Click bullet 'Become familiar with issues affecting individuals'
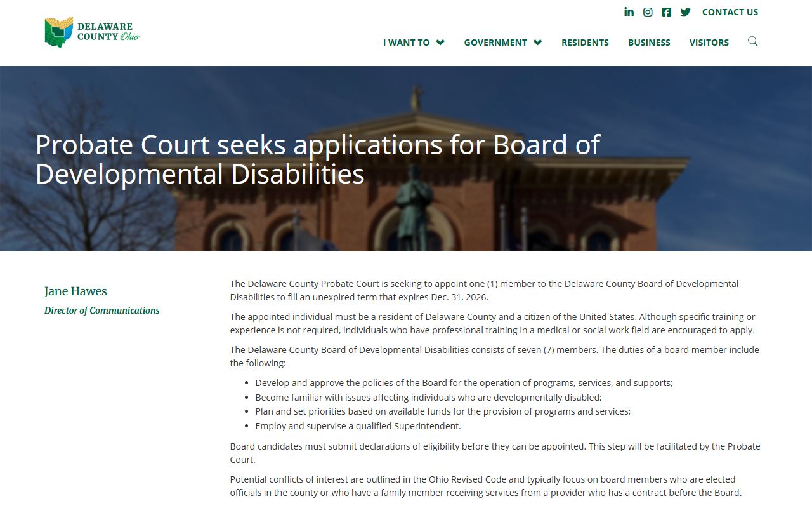812x508 pixels. tap(428, 398)
